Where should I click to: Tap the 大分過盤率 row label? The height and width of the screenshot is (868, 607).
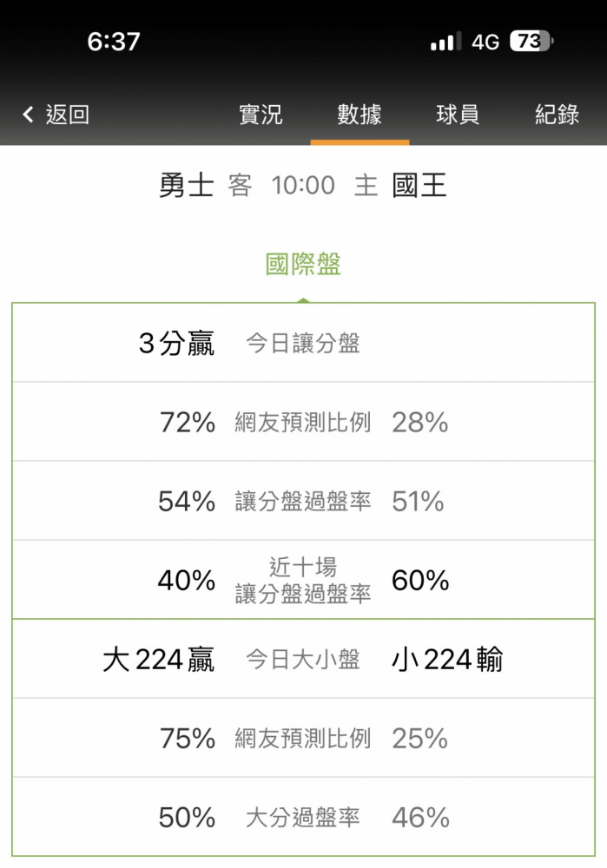(303, 818)
